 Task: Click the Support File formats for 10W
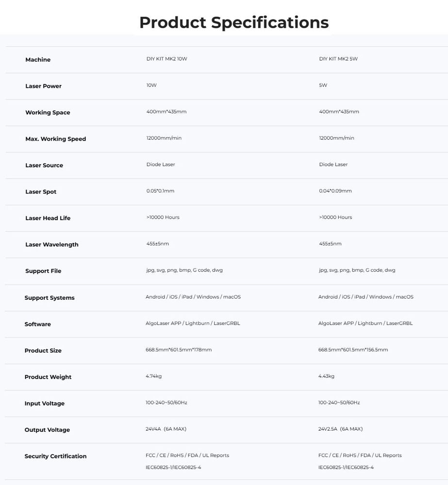(x=184, y=270)
